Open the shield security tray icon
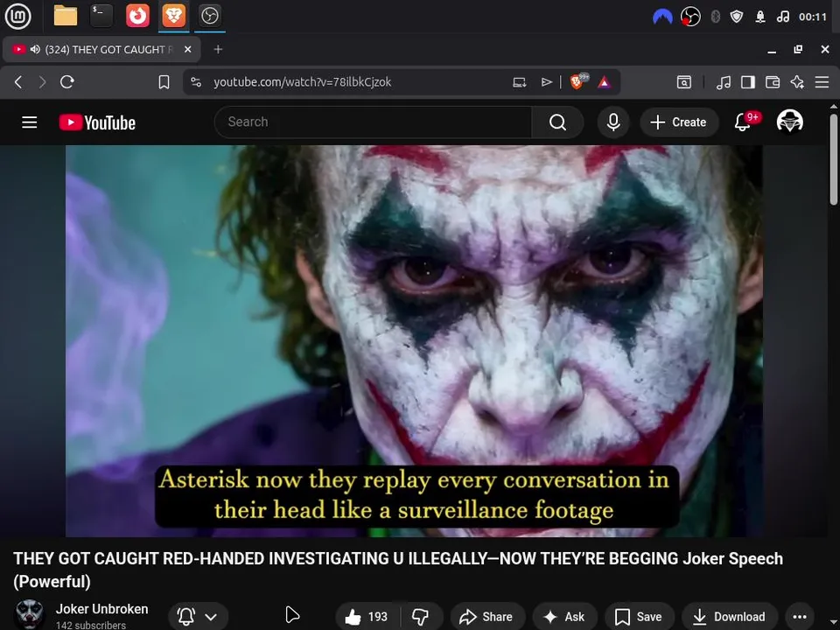The height and width of the screenshot is (630, 840). point(737,17)
